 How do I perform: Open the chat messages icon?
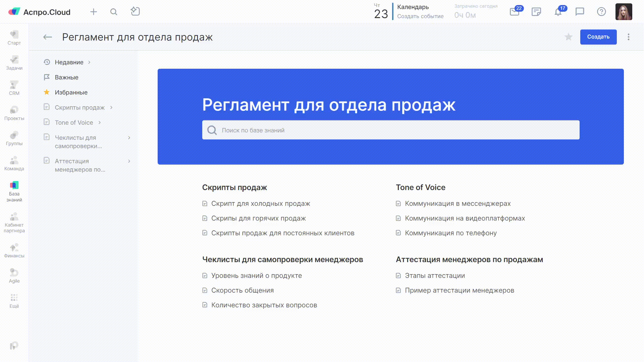[580, 12]
